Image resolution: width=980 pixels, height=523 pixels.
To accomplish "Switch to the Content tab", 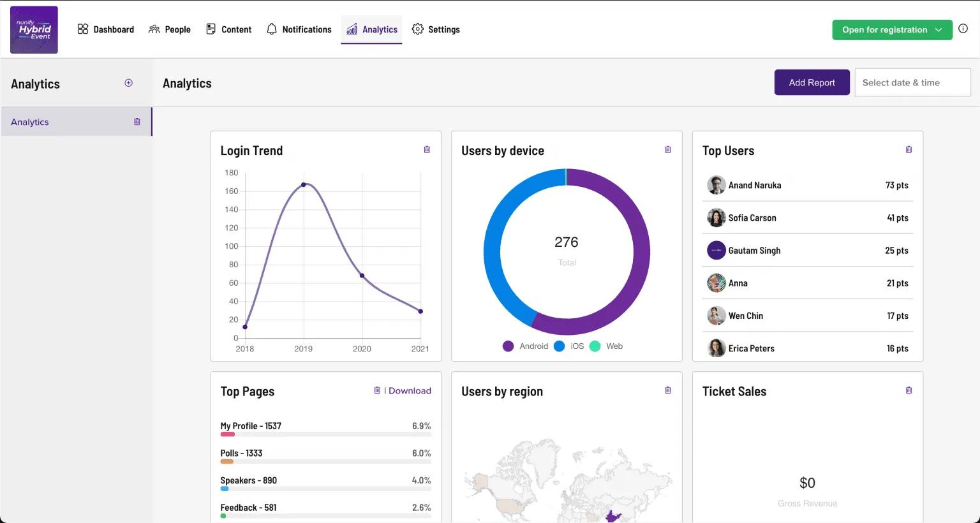I will point(229,29).
